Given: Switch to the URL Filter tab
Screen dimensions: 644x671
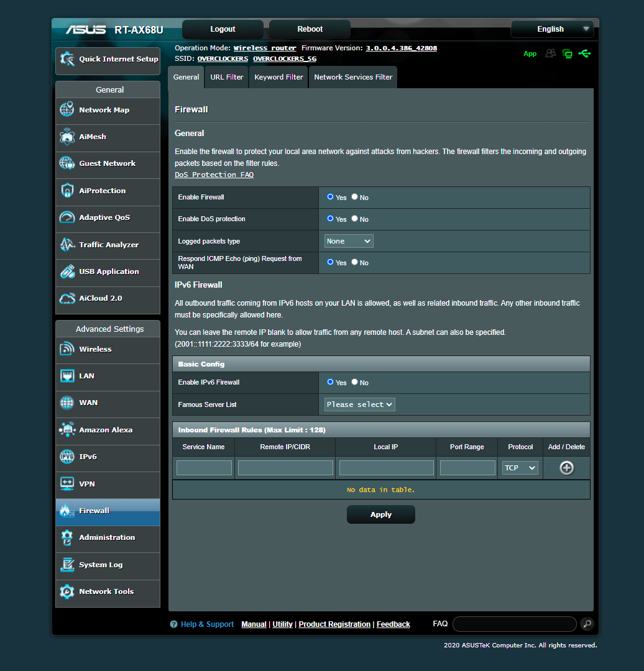Looking at the screenshot, I should 226,77.
